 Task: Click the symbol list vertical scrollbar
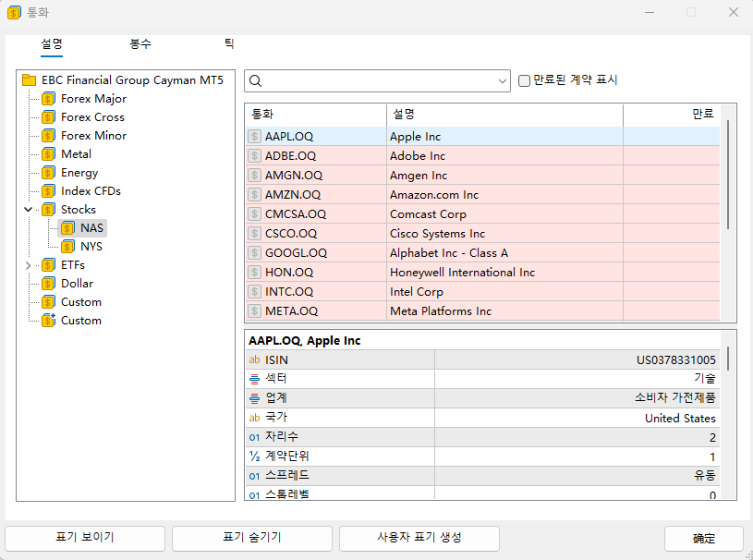click(728, 175)
